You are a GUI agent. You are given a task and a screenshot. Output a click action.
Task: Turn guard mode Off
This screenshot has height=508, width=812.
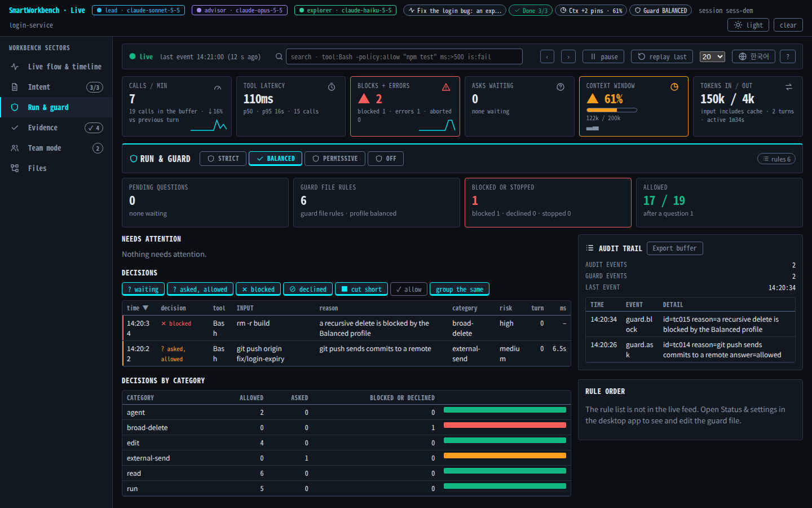[386, 159]
